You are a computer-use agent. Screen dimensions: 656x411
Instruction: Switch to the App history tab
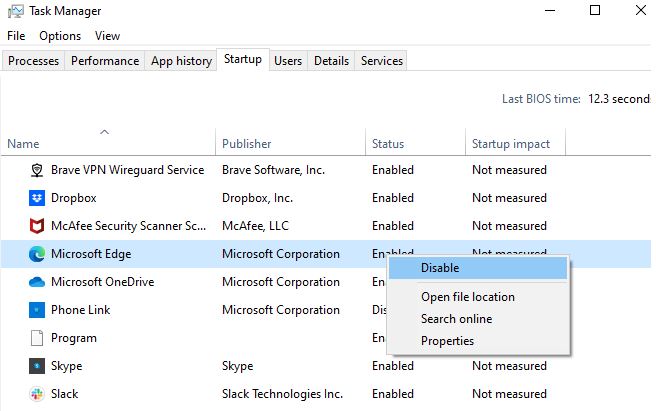coord(181,61)
